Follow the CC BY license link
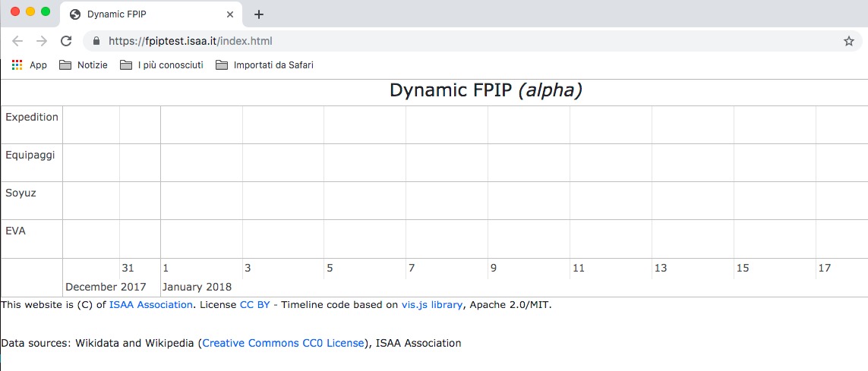Image resolution: width=868 pixels, height=371 pixels. (x=254, y=305)
